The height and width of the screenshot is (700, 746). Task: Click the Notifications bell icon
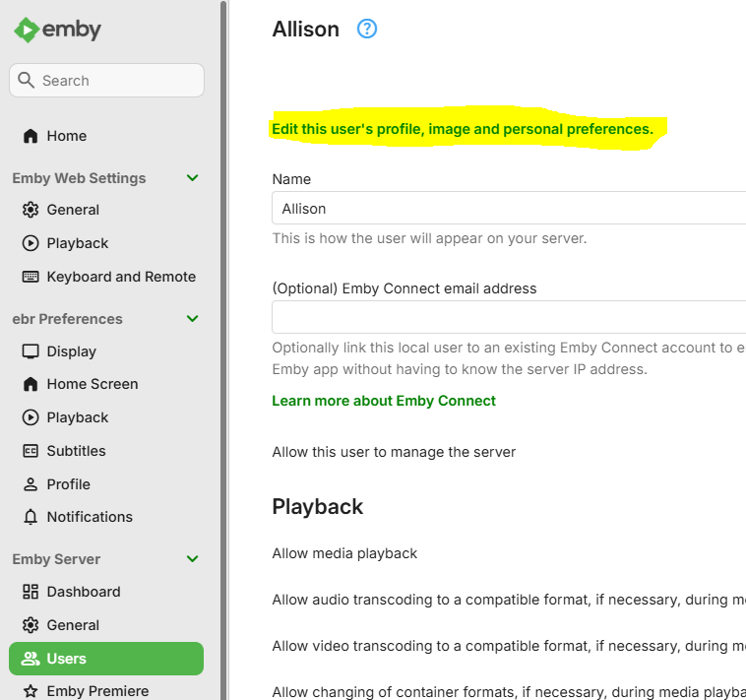pyautogui.click(x=31, y=517)
